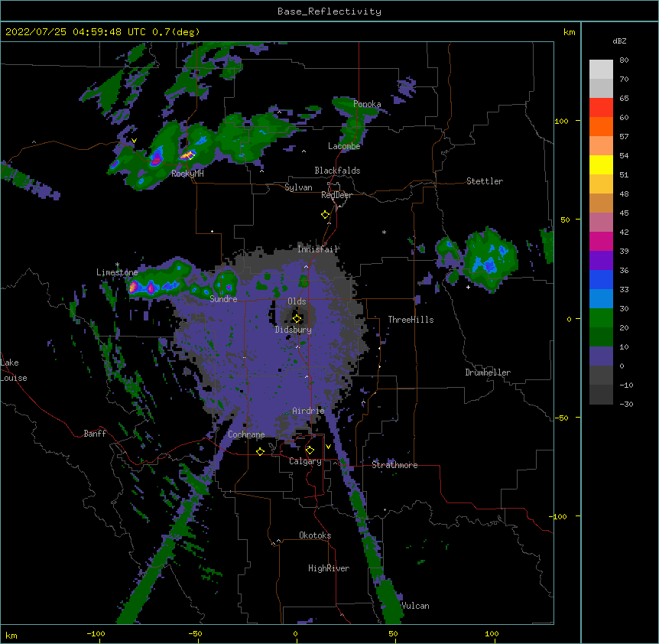Click the HighRiver label
659x644 pixels.
(329, 568)
